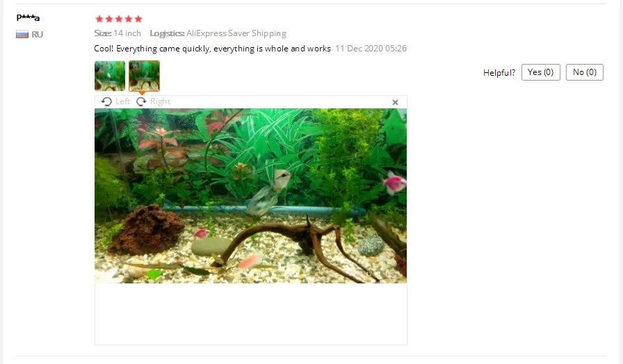Click the Russian flag icon beside RU
The height and width of the screenshot is (364, 623).
pos(22,34)
